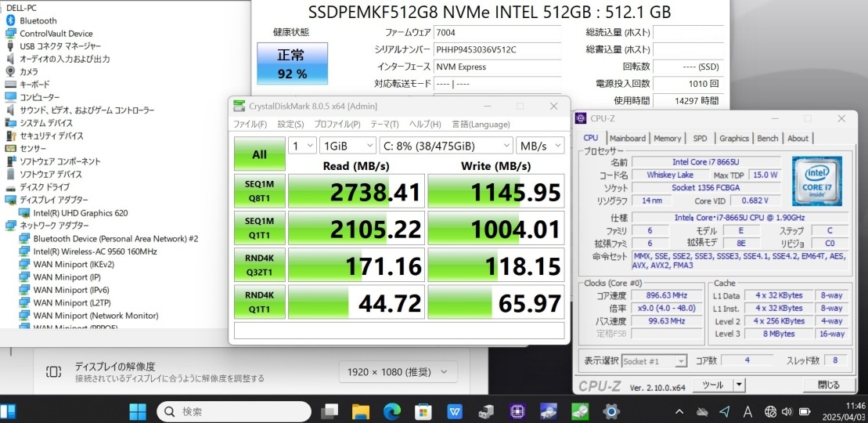Click the CrystalDiskMark title bar icon
This screenshot has width=868, height=423.
pyautogui.click(x=239, y=106)
